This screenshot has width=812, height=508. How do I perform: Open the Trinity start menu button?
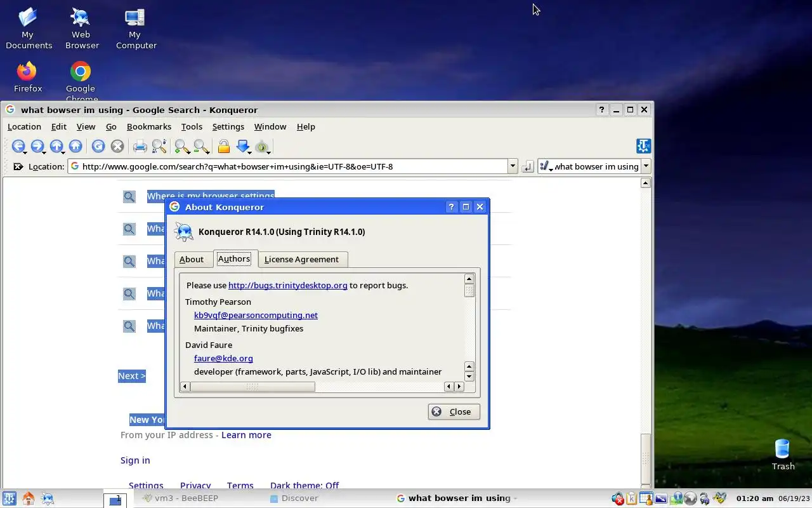tap(9, 498)
